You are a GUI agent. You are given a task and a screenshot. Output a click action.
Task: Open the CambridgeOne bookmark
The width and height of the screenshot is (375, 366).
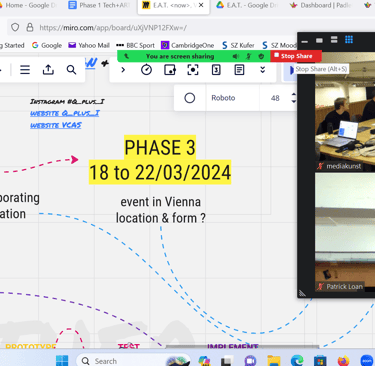coord(187,45)
